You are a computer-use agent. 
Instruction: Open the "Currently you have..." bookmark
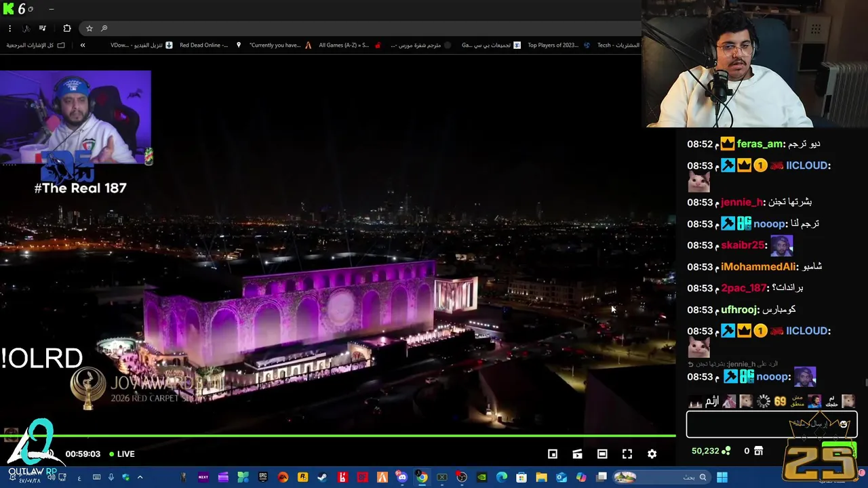(280, 45)
